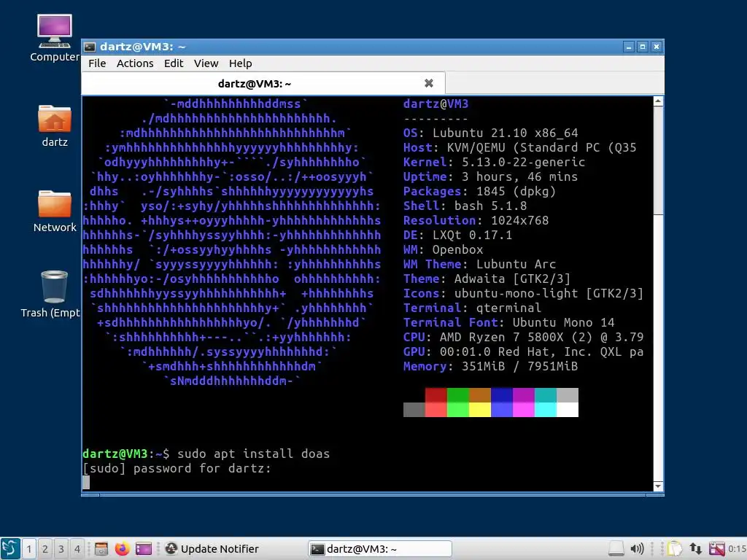Open Update Notifier taskbar entry
This screenshot has width=747, height=560.
pos(212,549)
